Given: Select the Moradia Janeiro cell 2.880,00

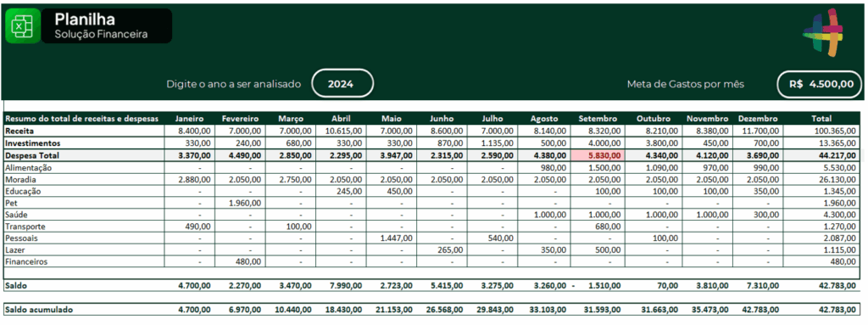Looking at the screenshot, I should click(189, 179).
